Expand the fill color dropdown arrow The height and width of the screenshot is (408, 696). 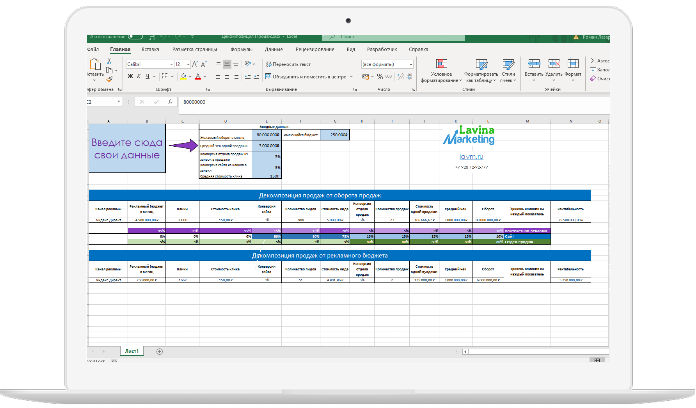point(190,77)
